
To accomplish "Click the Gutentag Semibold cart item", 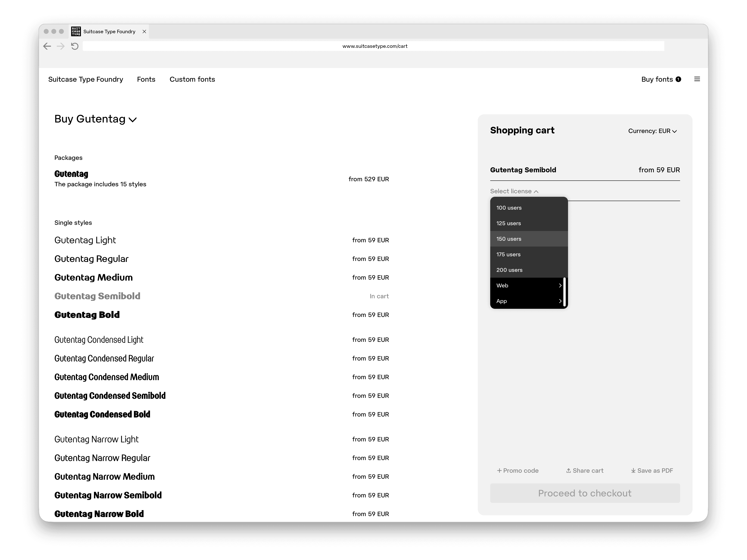I will click(x=523, y=170).
